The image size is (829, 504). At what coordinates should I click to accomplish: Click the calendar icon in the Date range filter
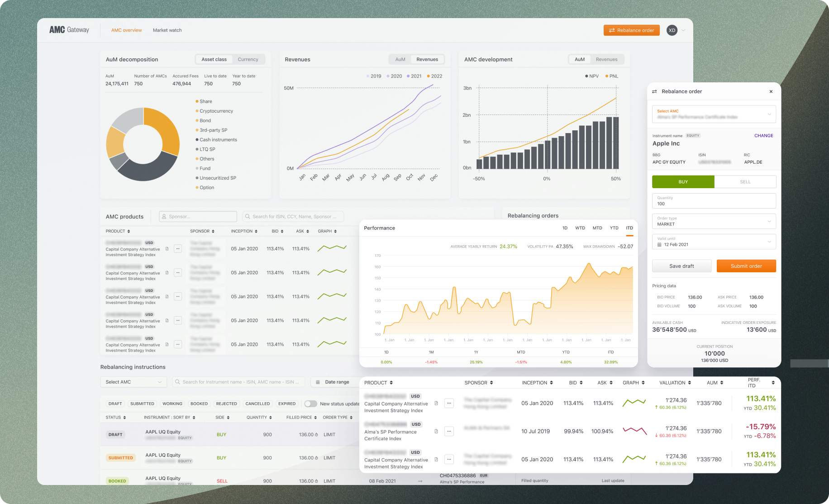[318, 382]
